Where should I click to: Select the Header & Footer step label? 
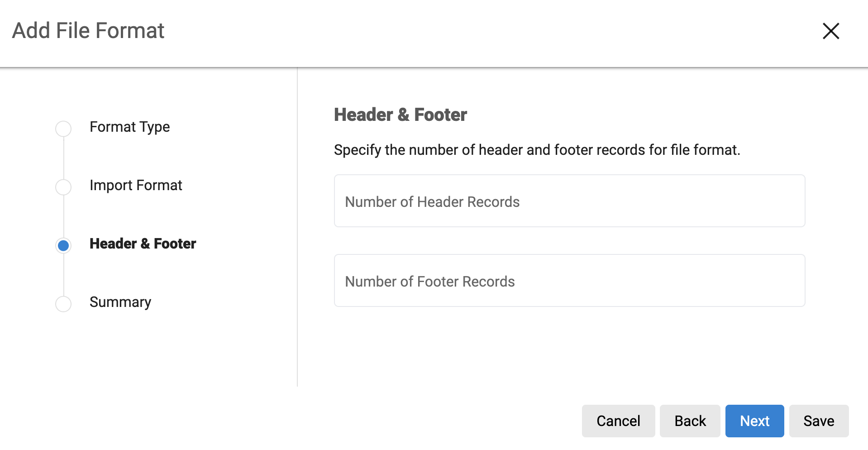143,244
